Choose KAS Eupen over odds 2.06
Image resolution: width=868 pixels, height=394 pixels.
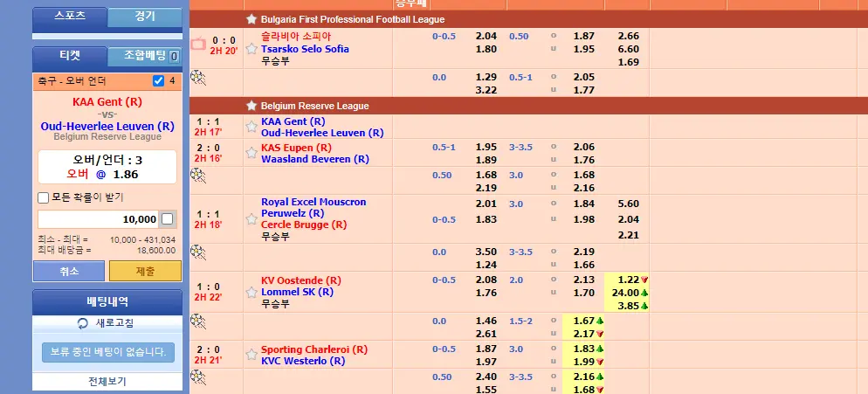point(584,147)
